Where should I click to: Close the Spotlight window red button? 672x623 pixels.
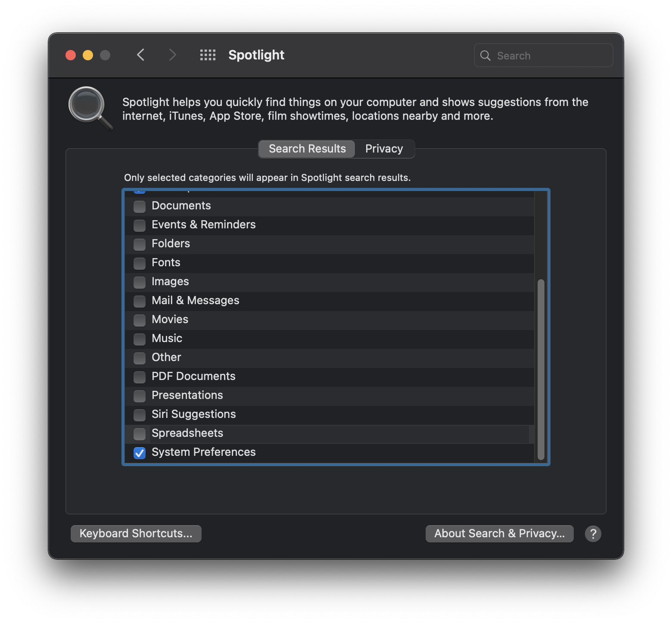point(71,55)
